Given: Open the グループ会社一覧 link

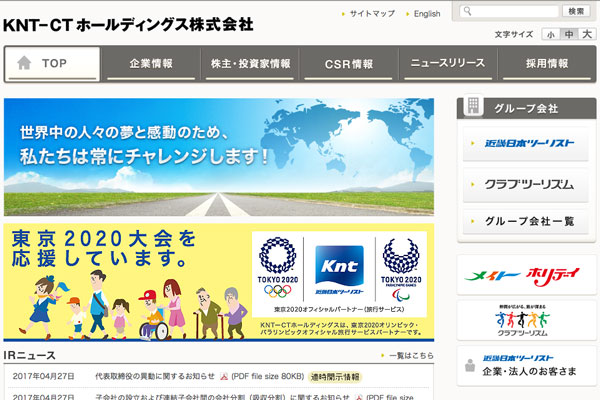Looking at the screenshot, I should [x=525, y=221].
